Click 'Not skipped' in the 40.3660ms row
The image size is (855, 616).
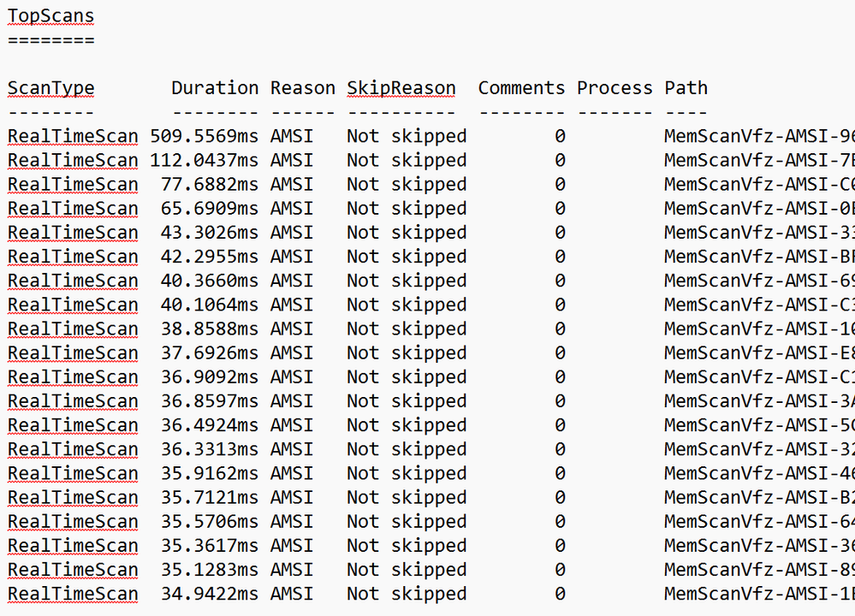click(407, 281)
